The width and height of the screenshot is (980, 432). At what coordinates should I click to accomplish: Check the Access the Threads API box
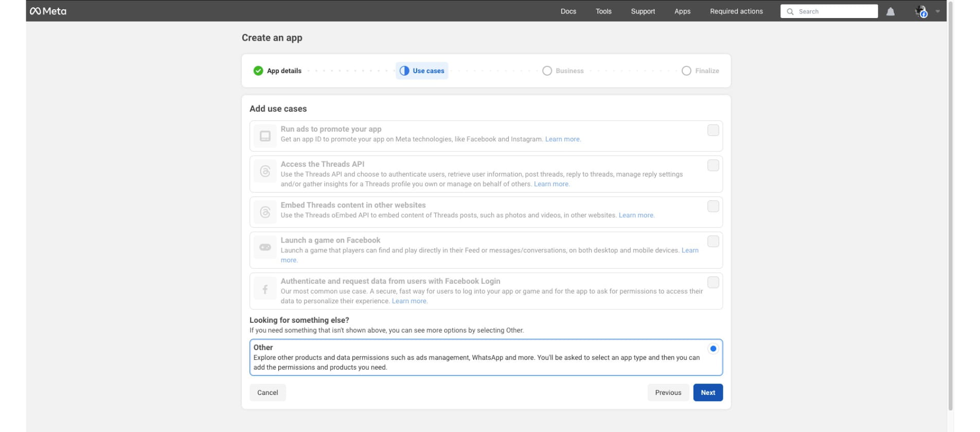(x=713, y=165)
